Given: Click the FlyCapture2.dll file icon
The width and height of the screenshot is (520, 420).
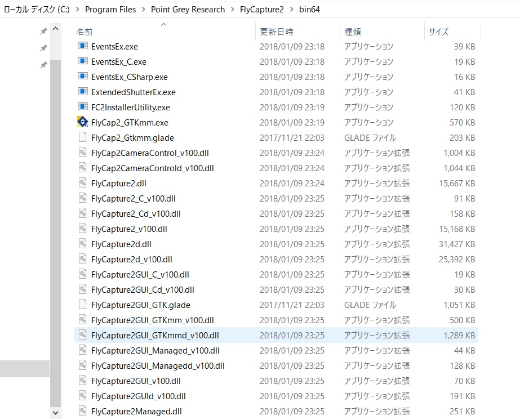Looking at the screenshot, I should point(83,182).
